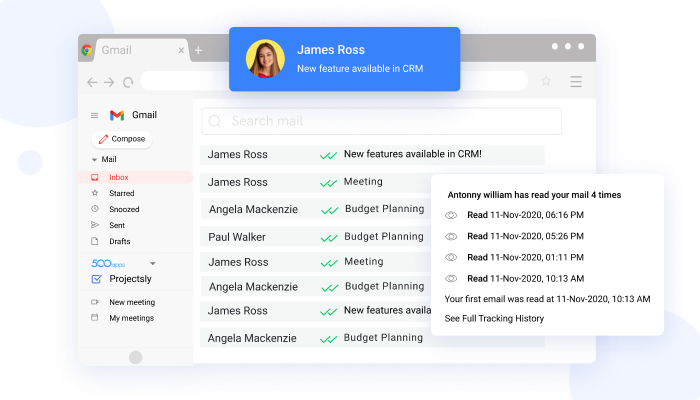Click the round button at sidebar bottom
The width and height of the screenshot is (700, 400).
click(136, 357)
